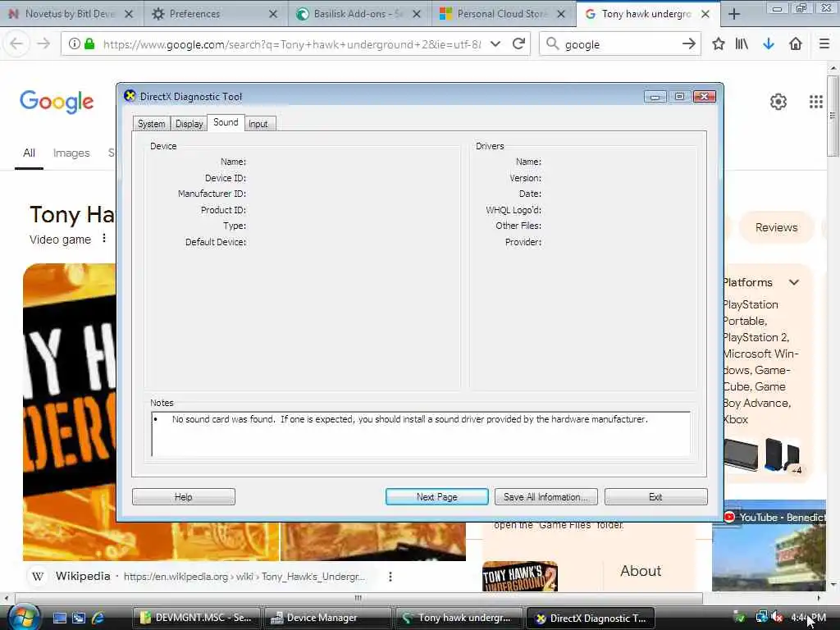Switch to Device Manager taskbar item
This screenshot has width=840, height=630.
(328, 618)
